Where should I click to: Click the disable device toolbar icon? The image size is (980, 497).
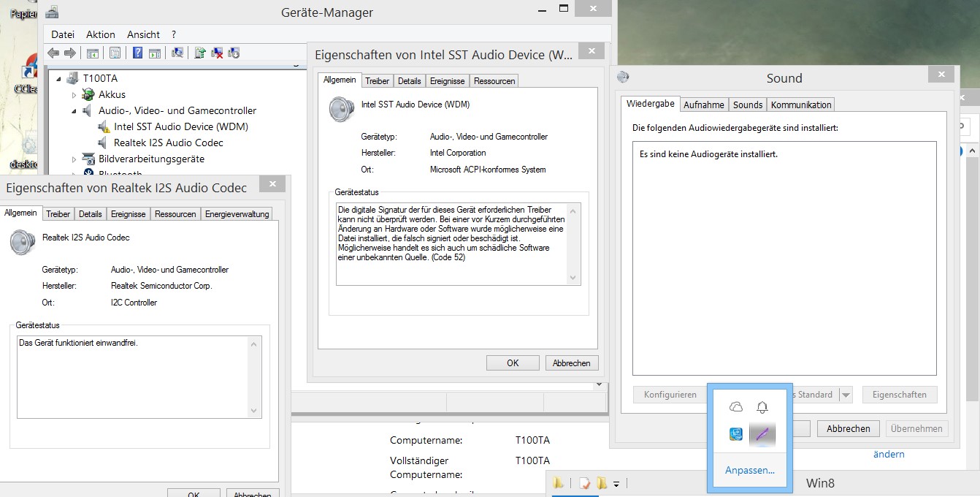(x=234, y=53)
